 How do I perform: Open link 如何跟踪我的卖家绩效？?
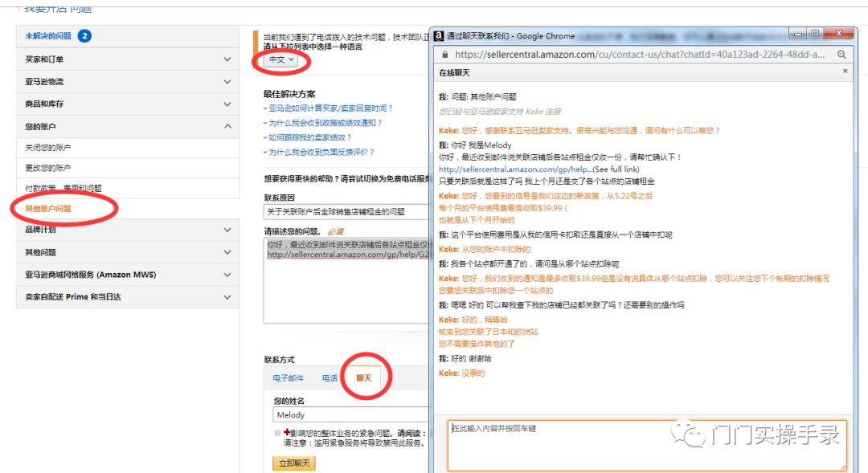309,137
